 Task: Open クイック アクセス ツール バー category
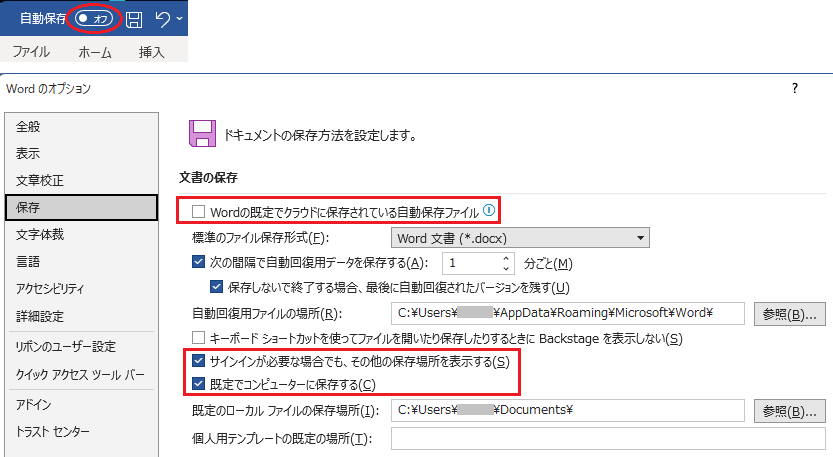pyautogui.click(x=81, y=375)
